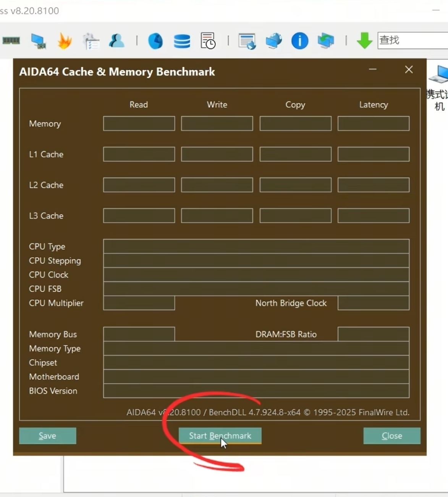The width and height of the screenshot is (448, 497).
Task: Click the Motherboard value field
Action: pos(256,377)
